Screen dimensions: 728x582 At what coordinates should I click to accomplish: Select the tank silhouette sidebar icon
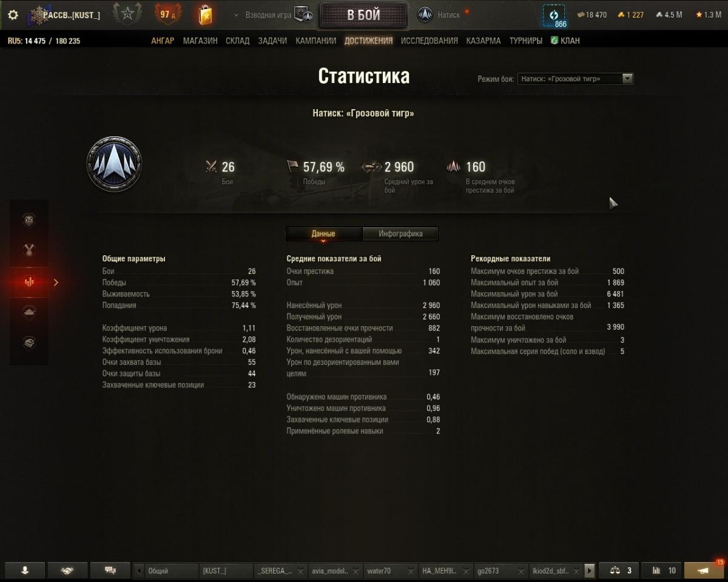click(x=29, y=312)
